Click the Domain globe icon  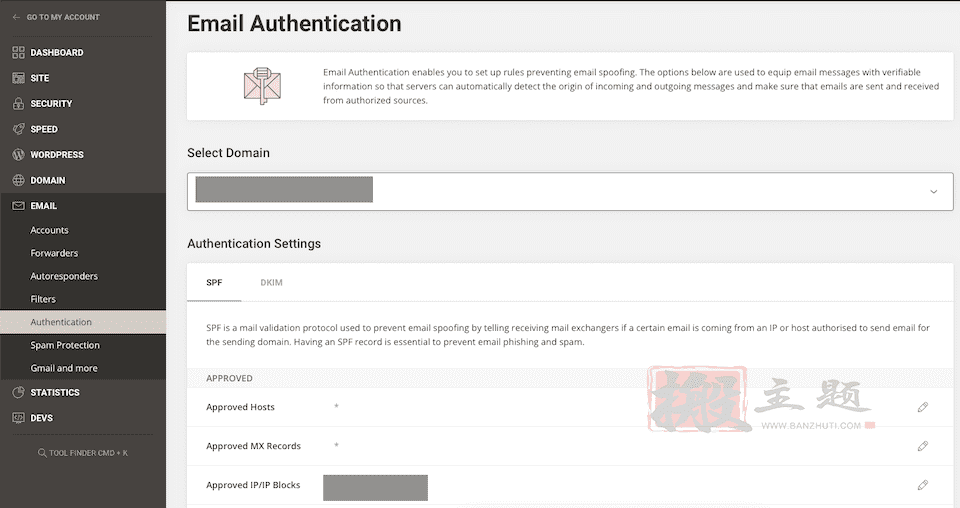(x=18, y=181)
